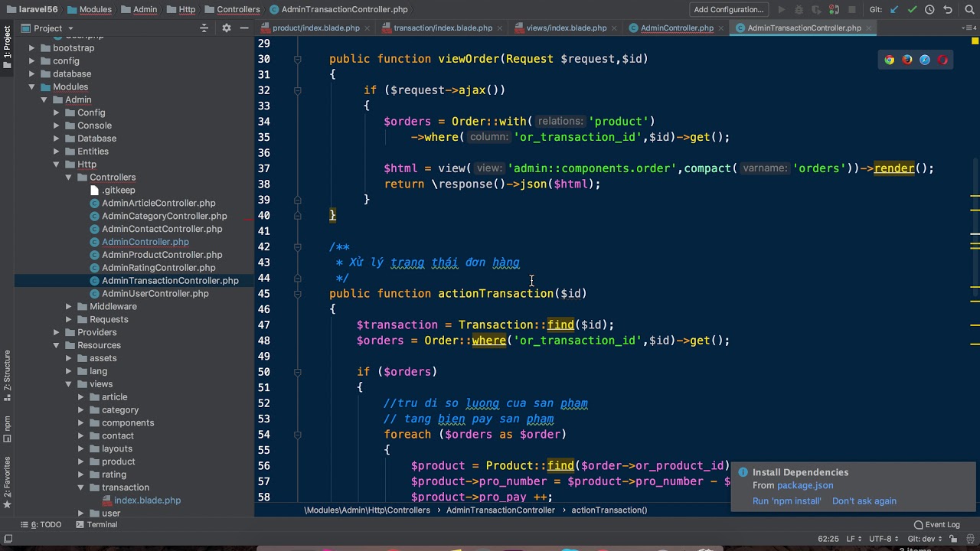Toggle the code fold at line 32

[297, 90]
